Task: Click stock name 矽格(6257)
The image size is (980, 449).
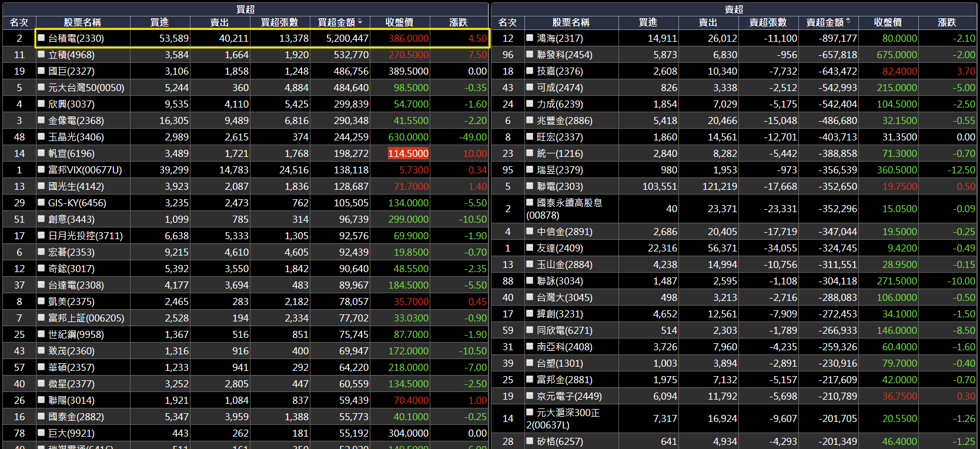Action: coord(560,441)
